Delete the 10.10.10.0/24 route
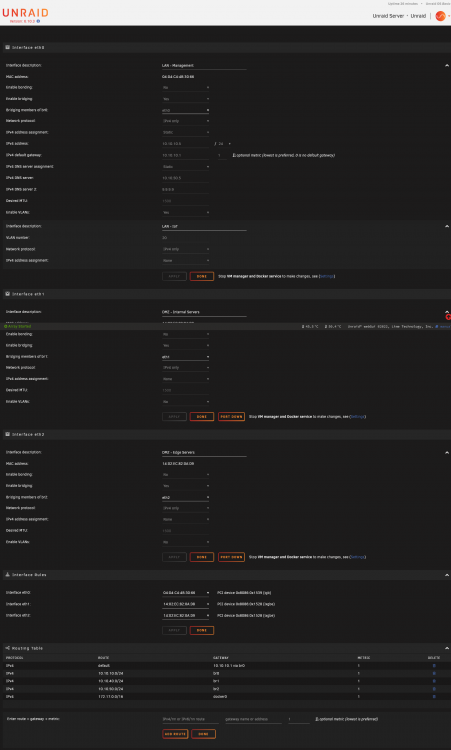451x750 pixels. 434,673
